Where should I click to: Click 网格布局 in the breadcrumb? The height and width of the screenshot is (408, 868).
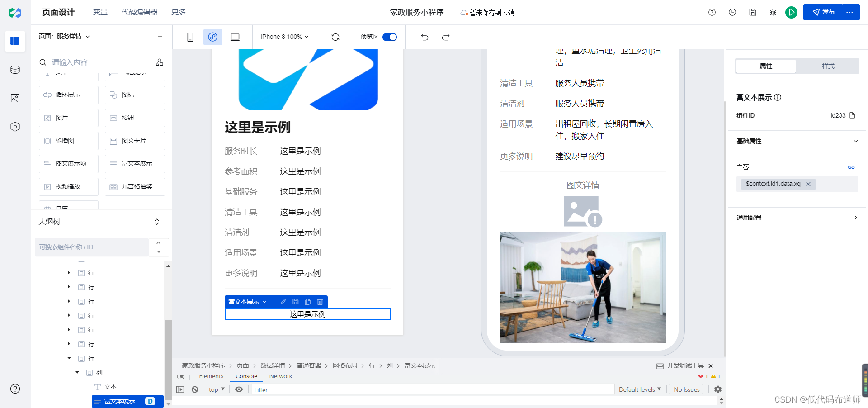point(345,365)
